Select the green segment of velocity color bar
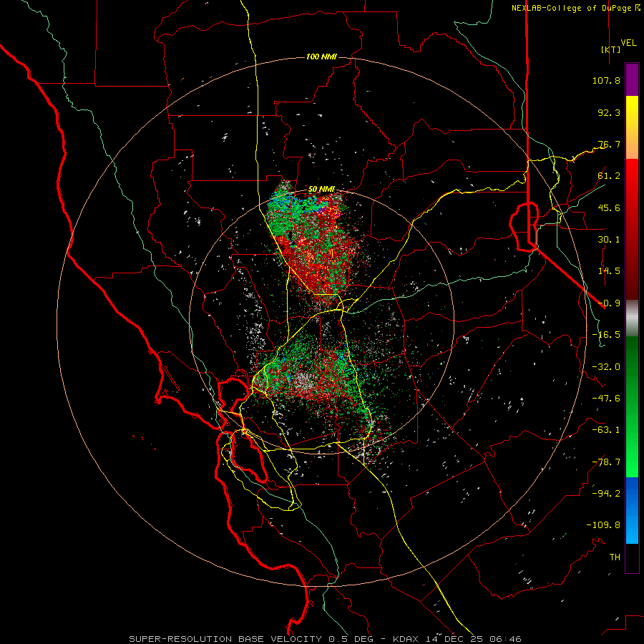644x644 pixels. coord(632,406)
